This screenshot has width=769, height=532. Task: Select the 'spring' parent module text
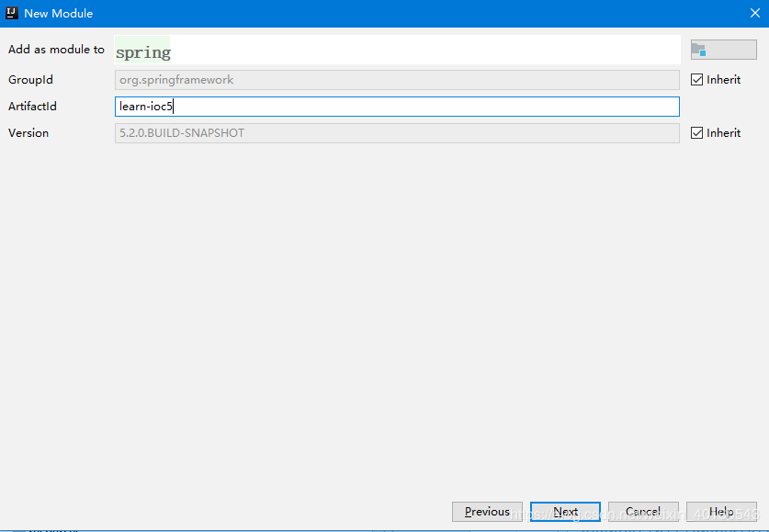click(142, 52)
